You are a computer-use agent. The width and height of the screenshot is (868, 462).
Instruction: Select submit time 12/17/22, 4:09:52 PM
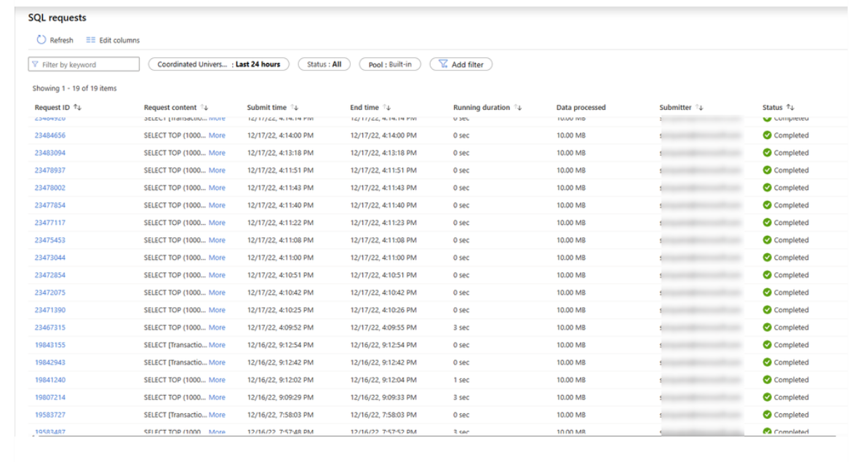tap(280, 327)
